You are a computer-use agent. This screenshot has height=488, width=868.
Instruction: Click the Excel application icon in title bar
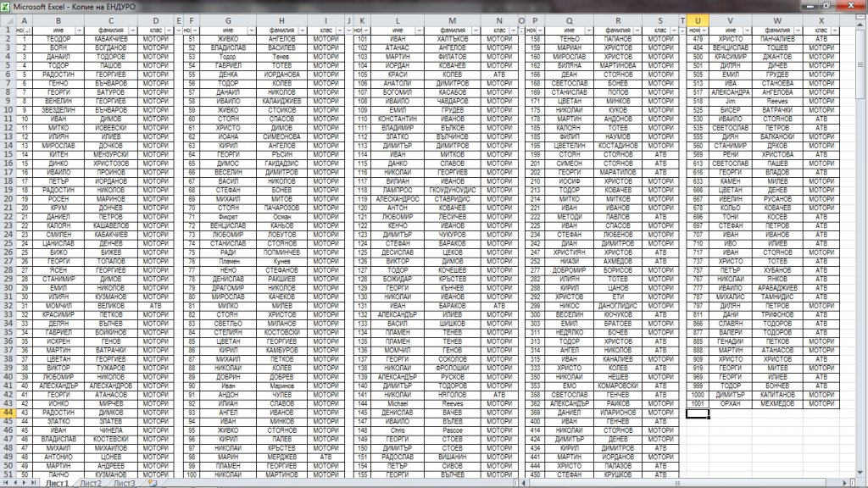point(6,6)
